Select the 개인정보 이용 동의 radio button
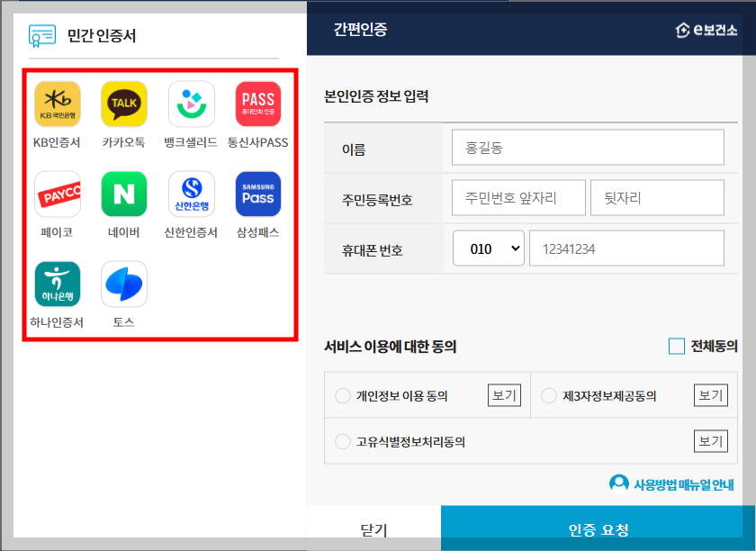Viewport: 756px width, 551px height. tap(342, 395)
